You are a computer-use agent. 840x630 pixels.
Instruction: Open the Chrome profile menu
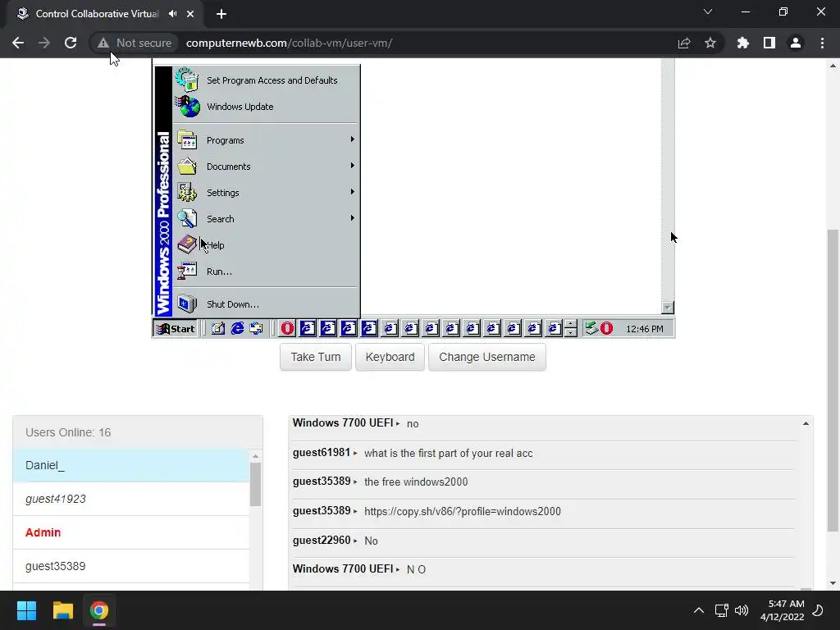point(796,43)
